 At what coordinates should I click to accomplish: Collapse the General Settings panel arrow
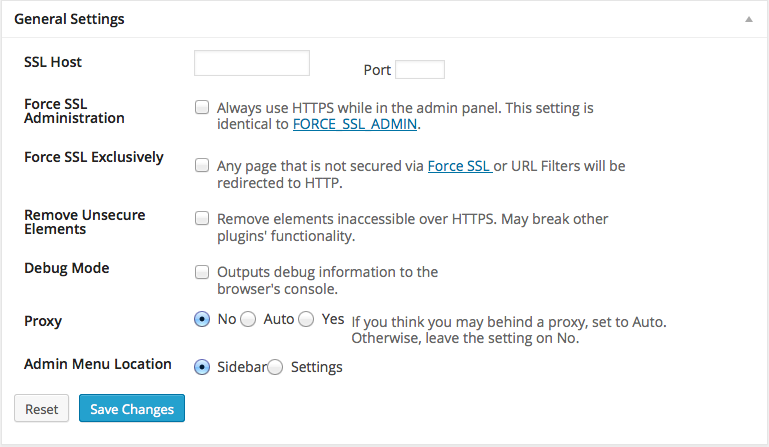coord(748,20)
